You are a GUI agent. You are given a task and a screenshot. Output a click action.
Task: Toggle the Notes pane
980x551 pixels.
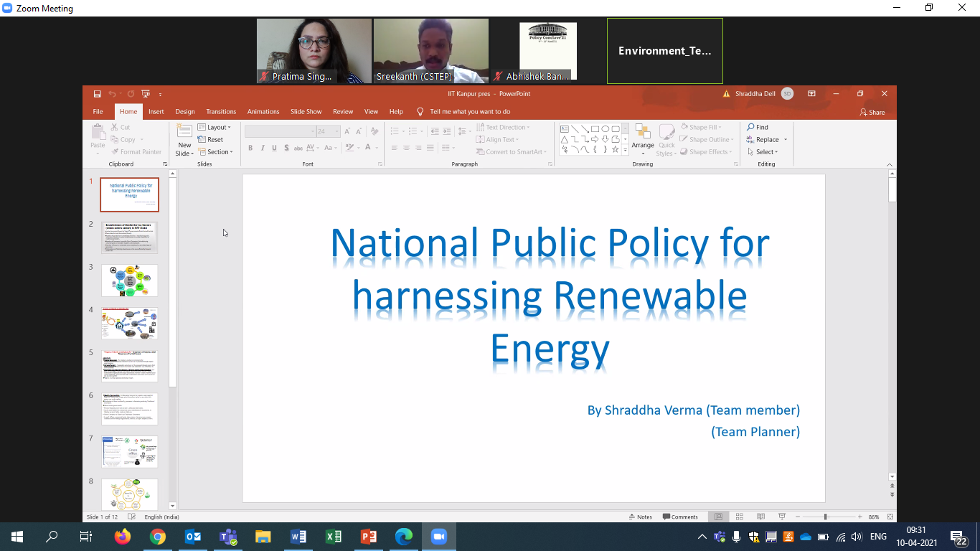(x=640, y=517)
